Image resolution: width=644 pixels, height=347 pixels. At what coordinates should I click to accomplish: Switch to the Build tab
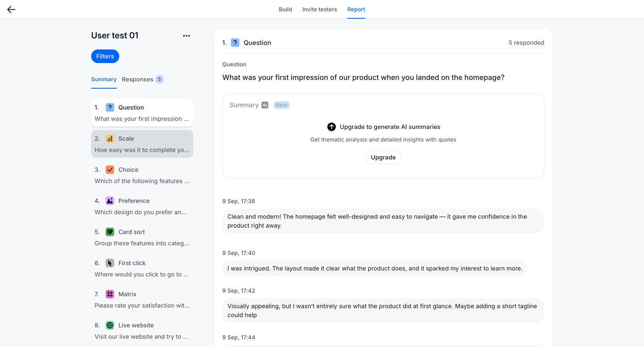click(285, 9)
